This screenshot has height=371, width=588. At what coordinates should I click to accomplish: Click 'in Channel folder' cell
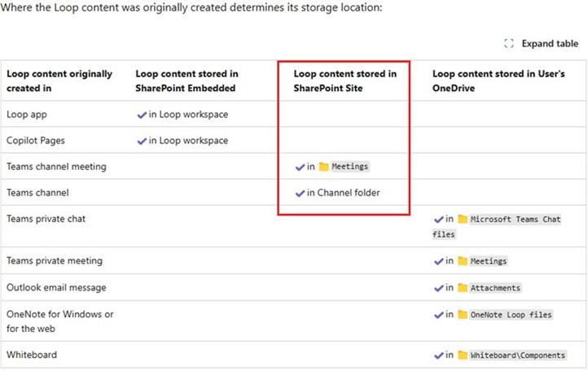point(343,193)
